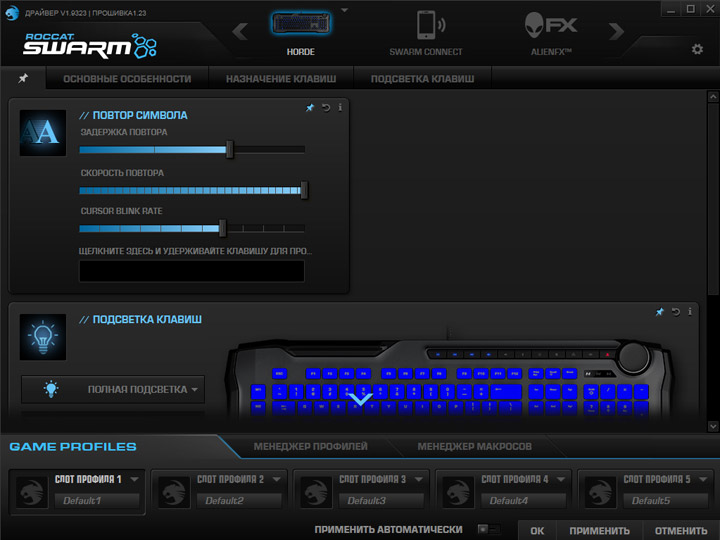
Task: Click the light bulb illumination panel icon
Action: 43,337
